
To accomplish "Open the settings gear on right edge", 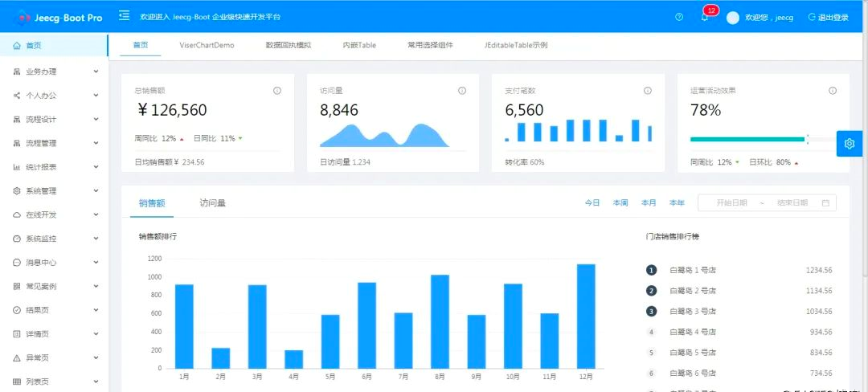I will pyautogui.click(x=850, y=144).
